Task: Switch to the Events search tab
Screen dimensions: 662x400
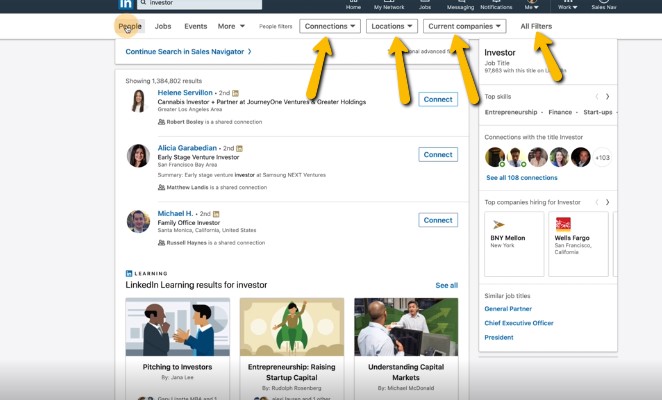Action: [196, 26]
